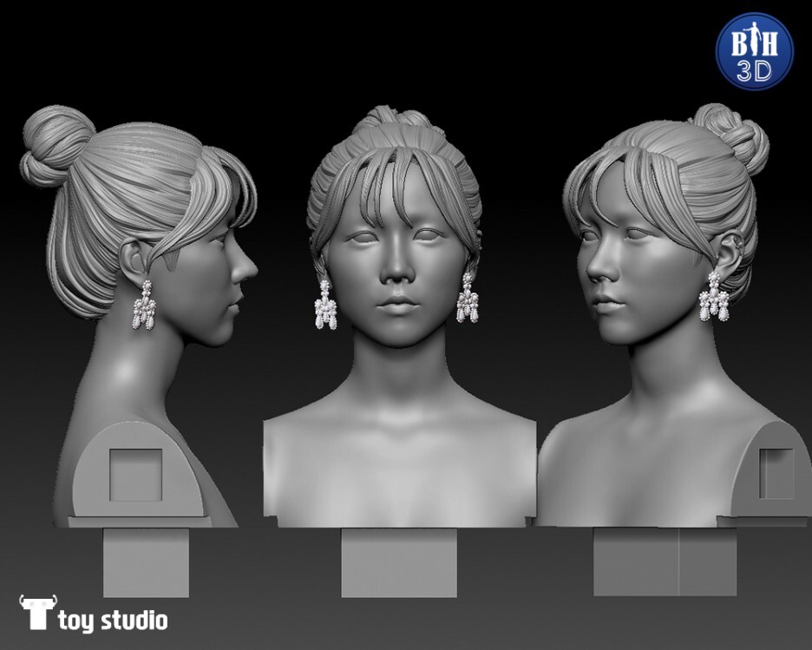Select the three-quarter view bust render
The width and height of the screenshot is (812, 650).
674,350
